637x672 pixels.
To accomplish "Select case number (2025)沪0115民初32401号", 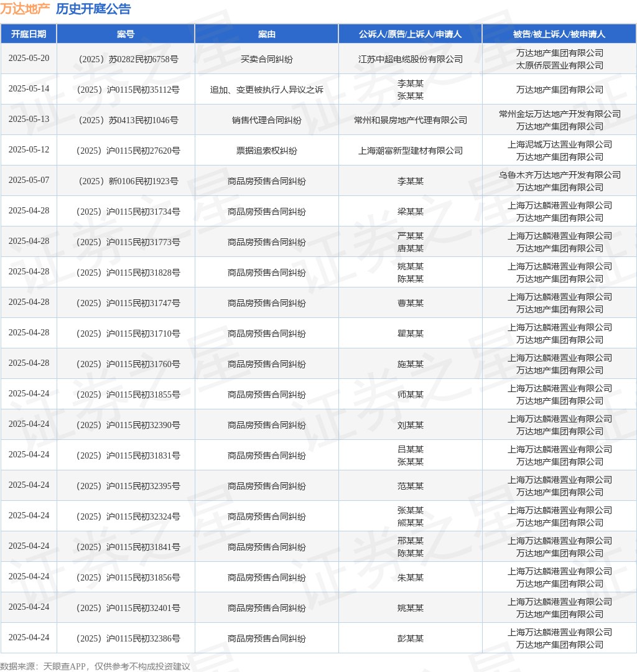I will coord(128,607).
